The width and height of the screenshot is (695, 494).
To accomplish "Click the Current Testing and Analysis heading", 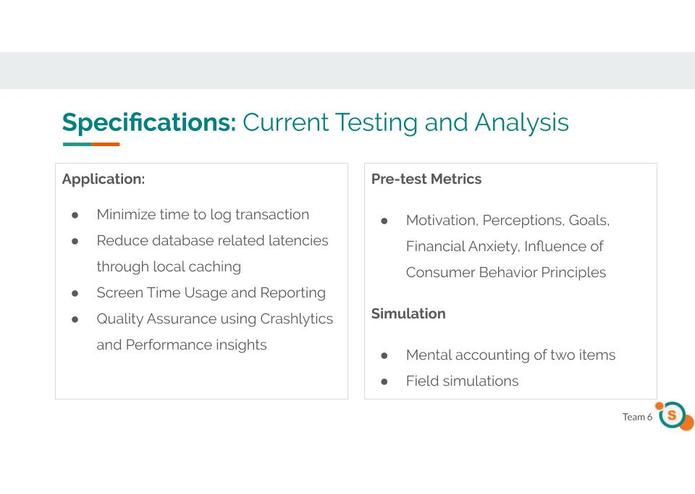I will 406,122.
